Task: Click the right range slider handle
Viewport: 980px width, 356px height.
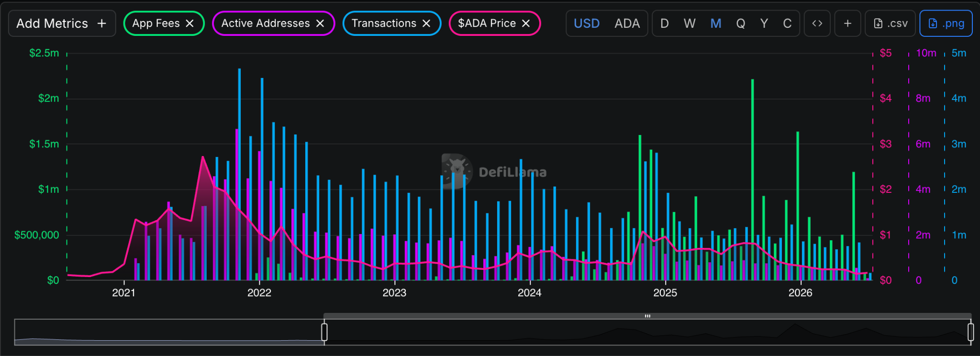Action: [970, 332]
